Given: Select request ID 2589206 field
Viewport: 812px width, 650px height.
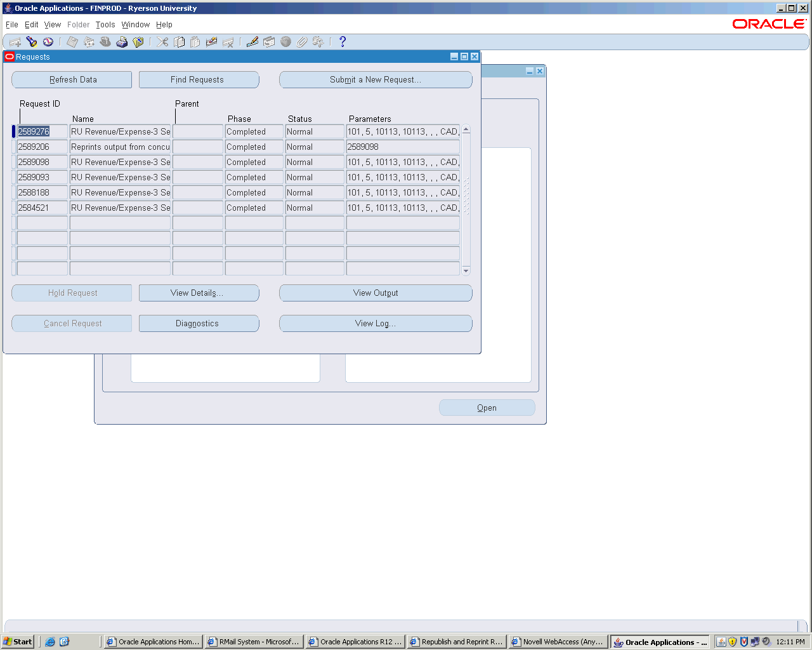Looking at the screenshot, I should pyautogui.click(x=42, y=147).
